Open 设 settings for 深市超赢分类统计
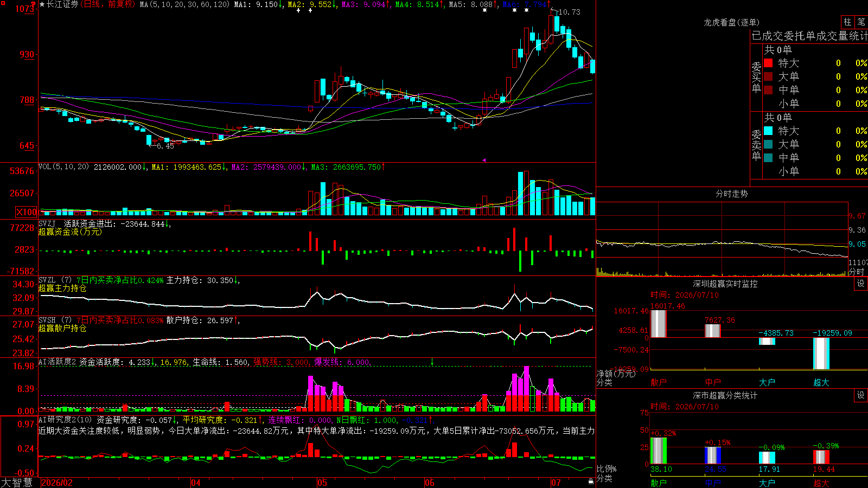The height and width of the screenshot is (488, 868). 861,395
